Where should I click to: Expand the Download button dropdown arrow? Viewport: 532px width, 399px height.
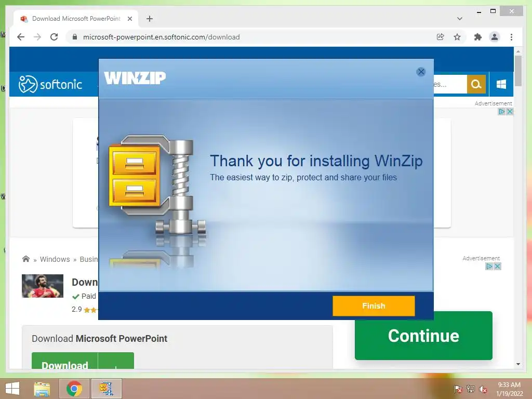click(116, 361)
